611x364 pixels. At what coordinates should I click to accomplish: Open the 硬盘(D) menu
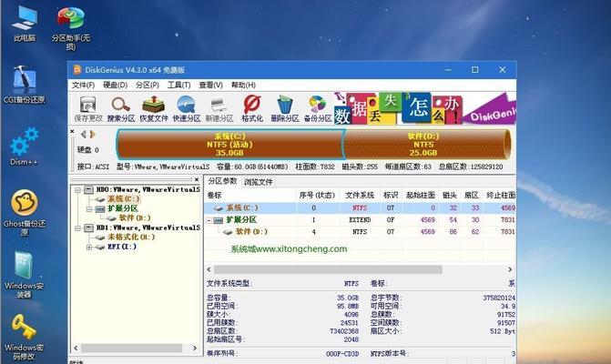tap(116, 85)
